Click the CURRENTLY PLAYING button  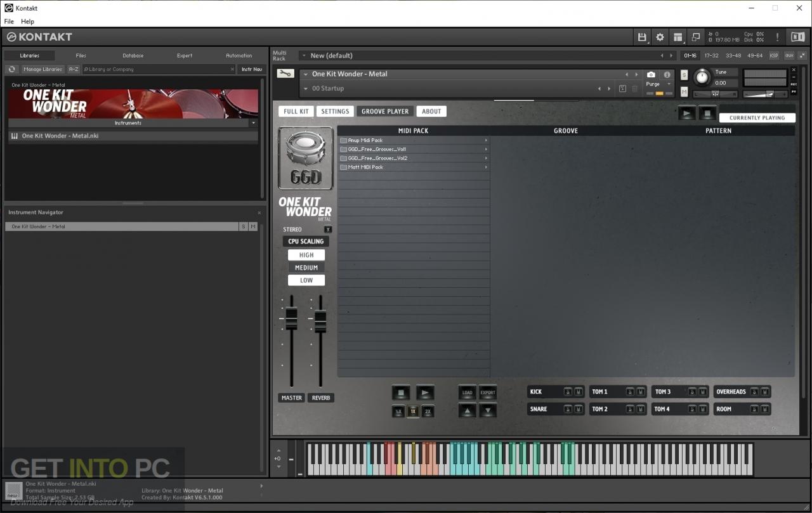[757, 118]
